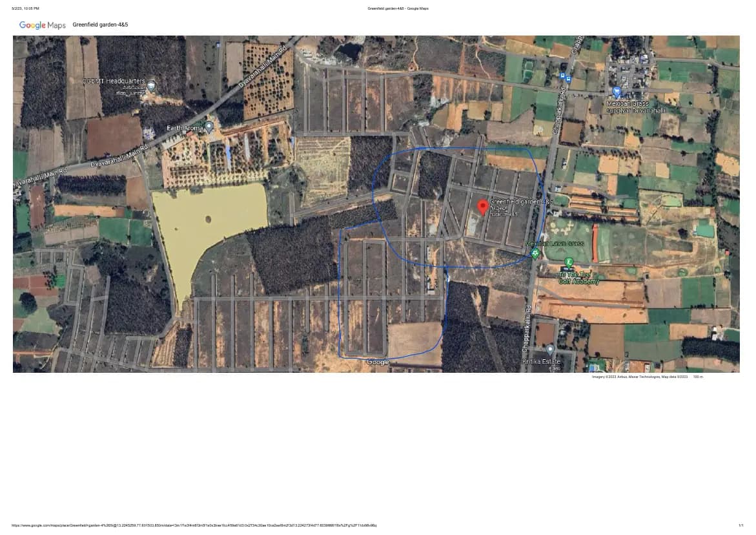Open the green Golf Academy pin icon

569,263
